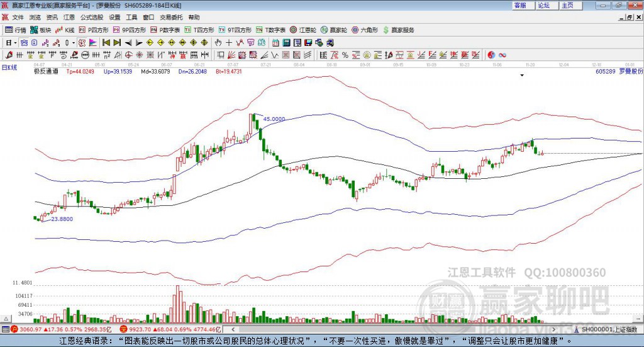Viewport: 644px width, 347px height.
Task: Click the percent sign tool
Action: [x=345, y=55]
